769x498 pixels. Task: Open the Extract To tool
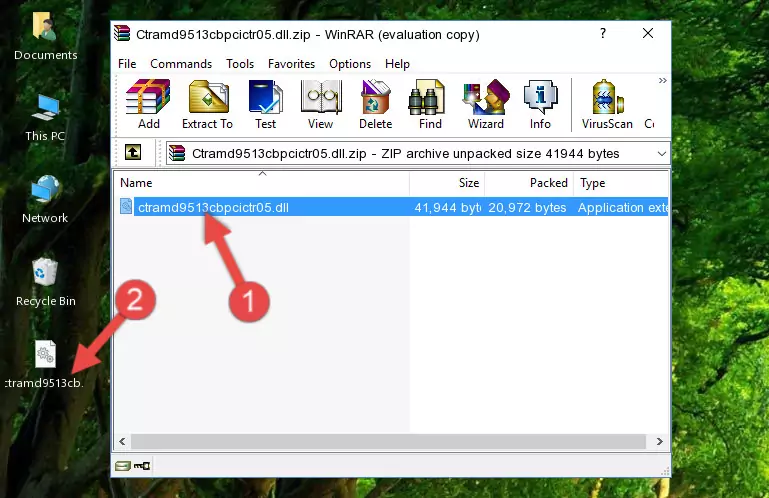click(x=207, y=104)
